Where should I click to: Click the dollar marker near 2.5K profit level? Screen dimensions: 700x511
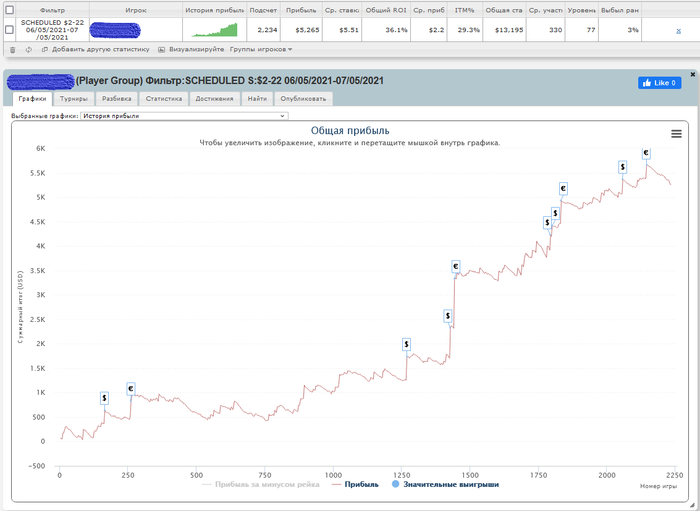point(448,316)
